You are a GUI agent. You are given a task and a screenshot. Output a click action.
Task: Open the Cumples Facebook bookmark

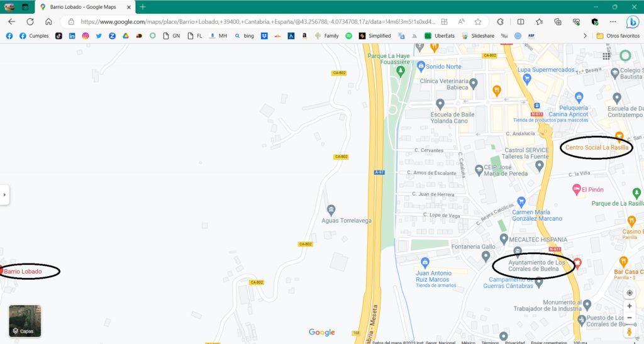tap(34, 36)
